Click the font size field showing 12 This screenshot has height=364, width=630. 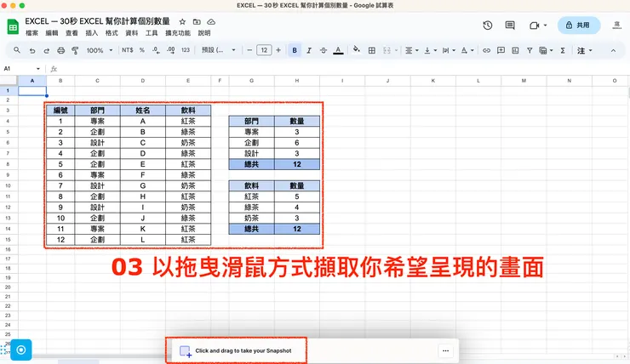click(264, 50)
